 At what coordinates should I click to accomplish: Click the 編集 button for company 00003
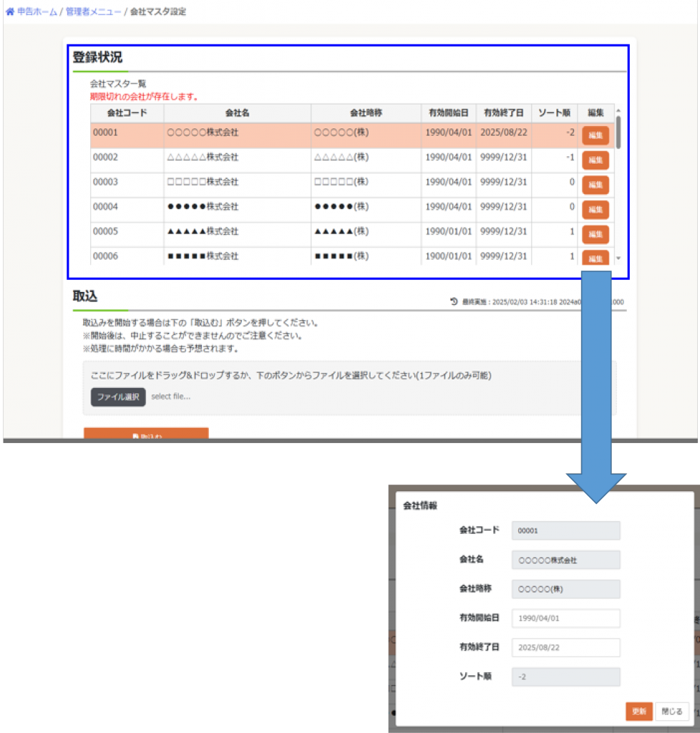tap(596, 185)
